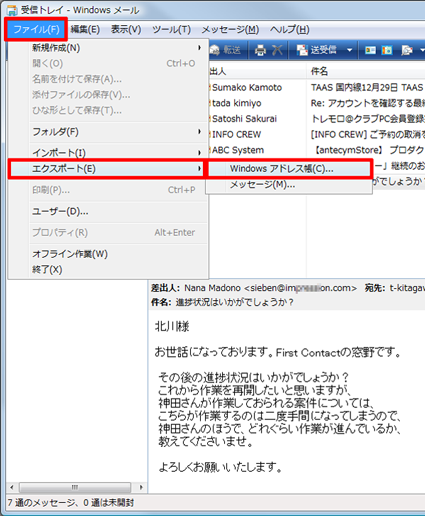Click the Print toolbar icon
This screenshot has width=425, height=516.
point(260,50)
